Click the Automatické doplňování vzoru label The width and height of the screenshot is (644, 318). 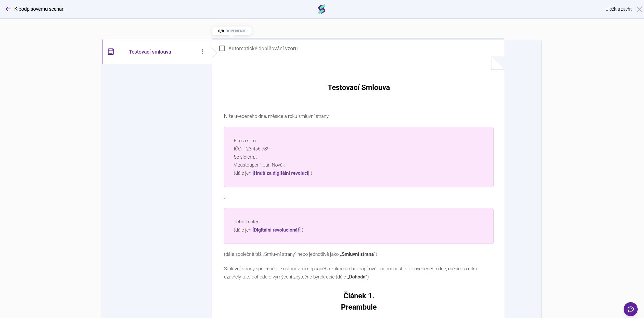[x=263, y=48]
